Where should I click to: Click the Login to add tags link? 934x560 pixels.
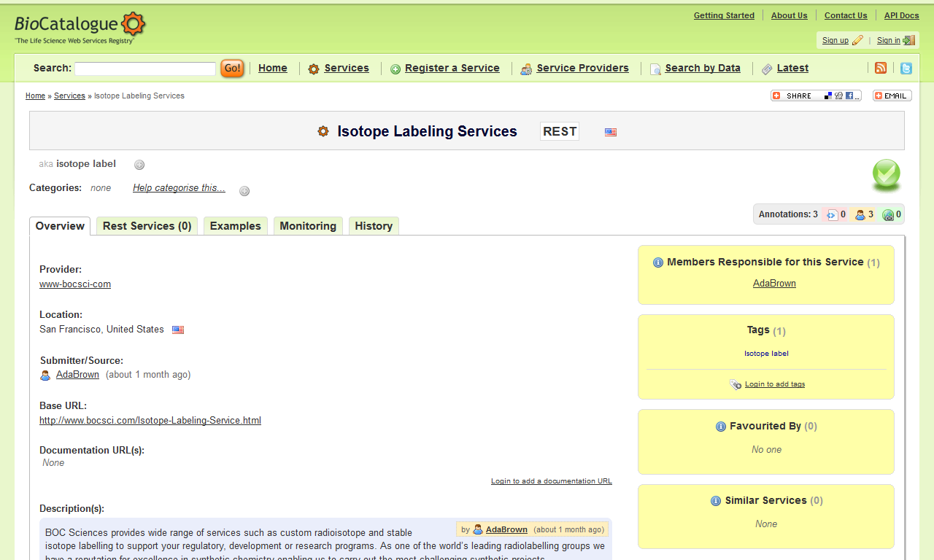pyautogui.click(x=775, y=384)
